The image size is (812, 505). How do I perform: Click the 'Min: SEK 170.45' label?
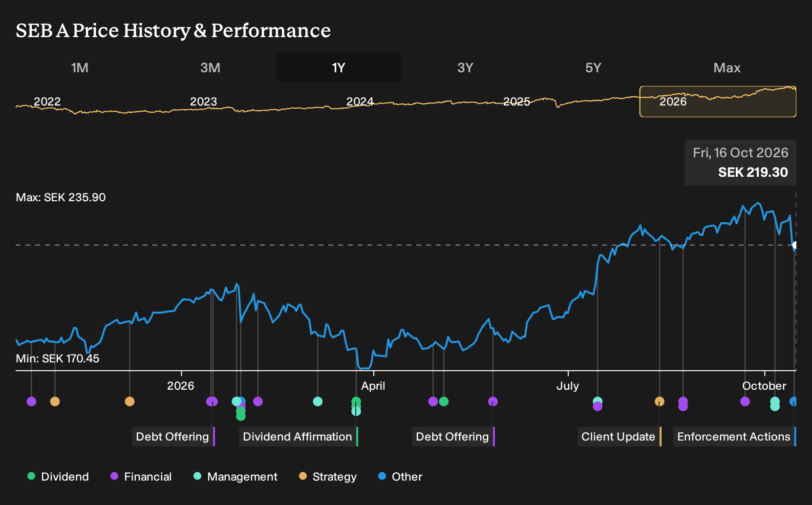pyautogui.click(x=58, y=358)
